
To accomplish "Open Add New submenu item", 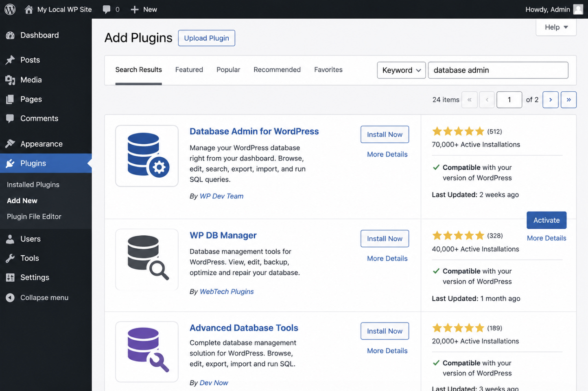I will [x=22, y=201].
